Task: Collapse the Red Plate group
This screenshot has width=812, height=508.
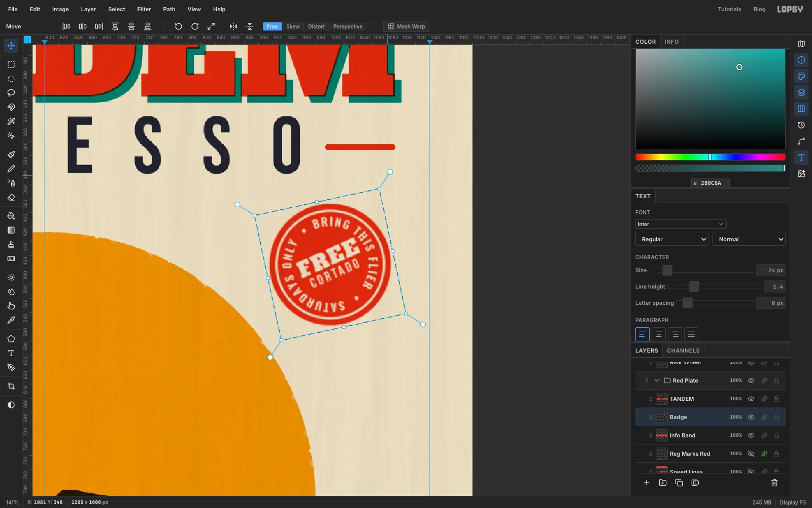Action: 657,380
